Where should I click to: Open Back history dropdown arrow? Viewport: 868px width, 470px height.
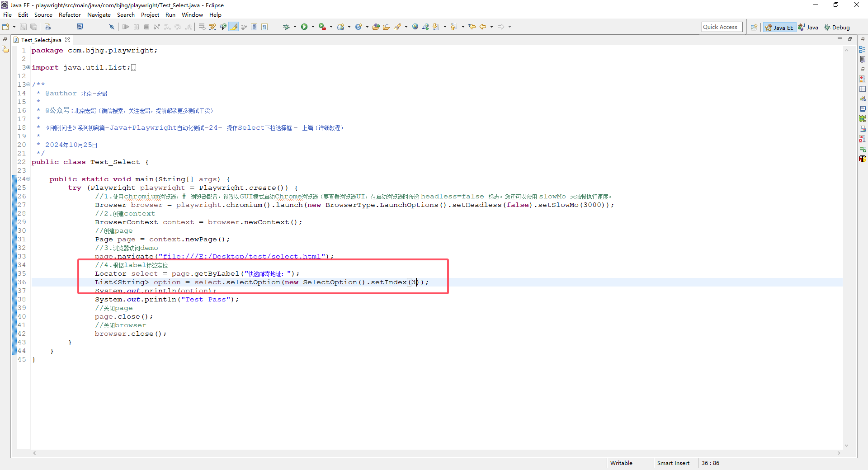pos(491,27)
